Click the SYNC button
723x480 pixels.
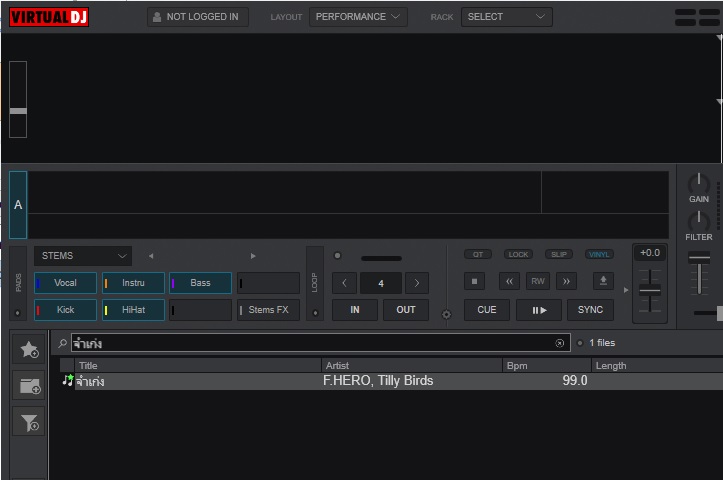coord(590,310)
